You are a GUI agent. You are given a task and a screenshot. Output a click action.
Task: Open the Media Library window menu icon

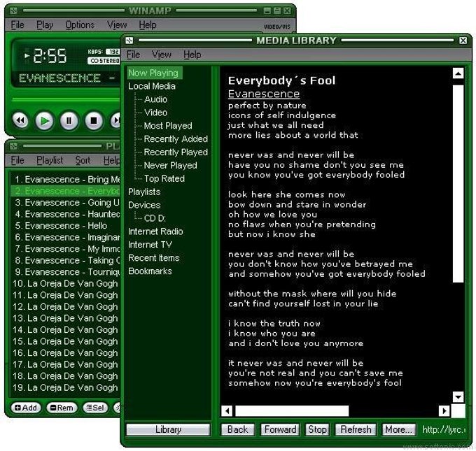[x=129, y=41]
